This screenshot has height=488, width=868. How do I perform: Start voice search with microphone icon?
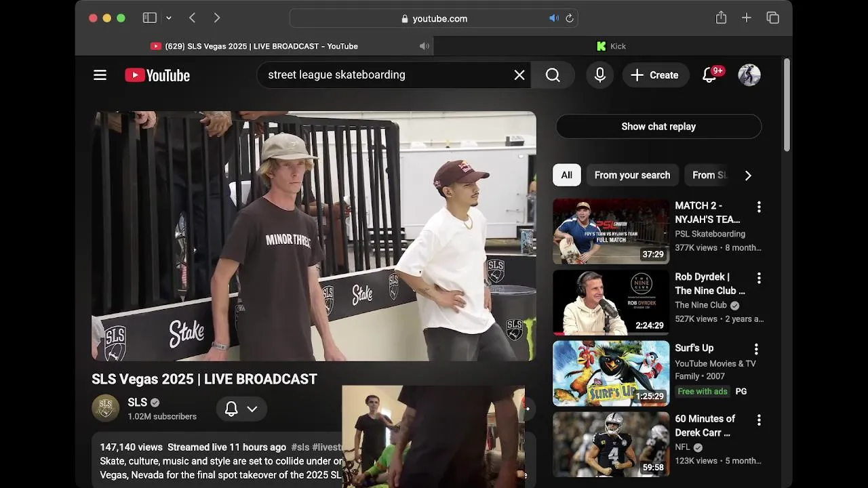599,75
